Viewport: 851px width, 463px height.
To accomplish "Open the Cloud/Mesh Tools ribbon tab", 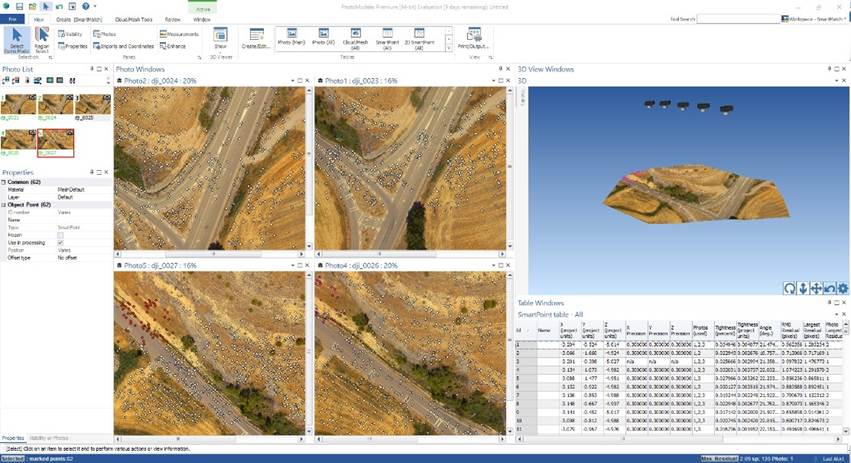I will [x=135, y=19].
